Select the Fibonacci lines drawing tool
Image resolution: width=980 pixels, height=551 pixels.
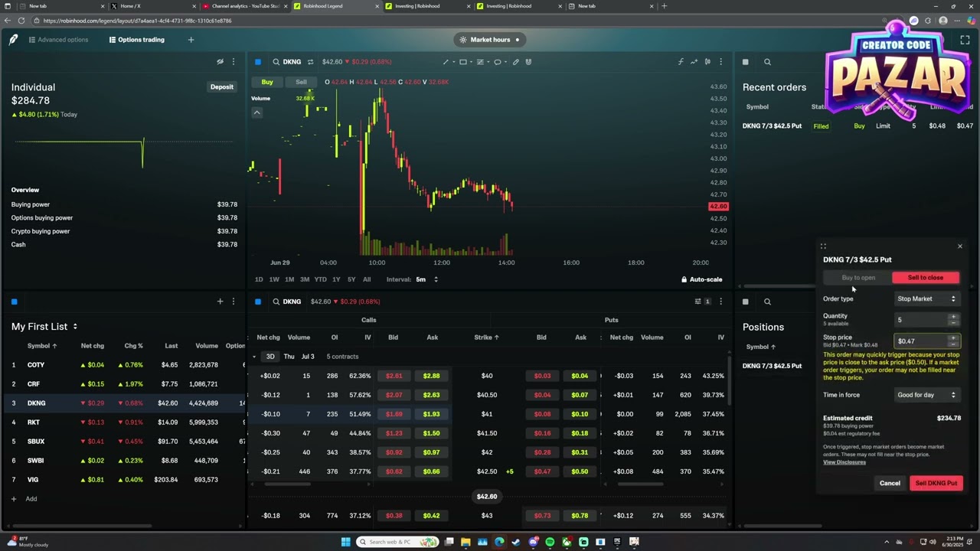[480, 62]
